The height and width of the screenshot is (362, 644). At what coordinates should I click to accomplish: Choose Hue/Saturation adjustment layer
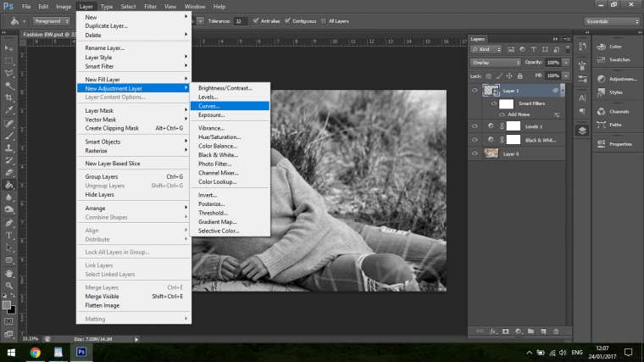pos(230,136)
